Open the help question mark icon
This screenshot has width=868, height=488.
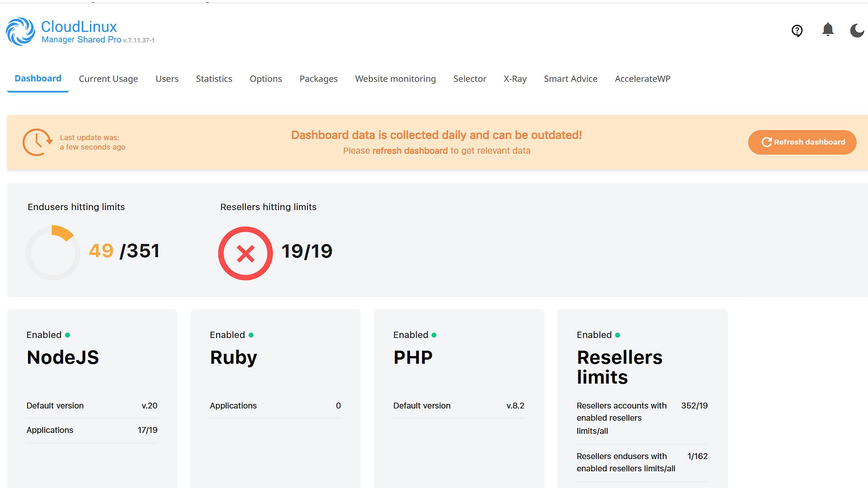pyautogui.click(x=797, y=31)
